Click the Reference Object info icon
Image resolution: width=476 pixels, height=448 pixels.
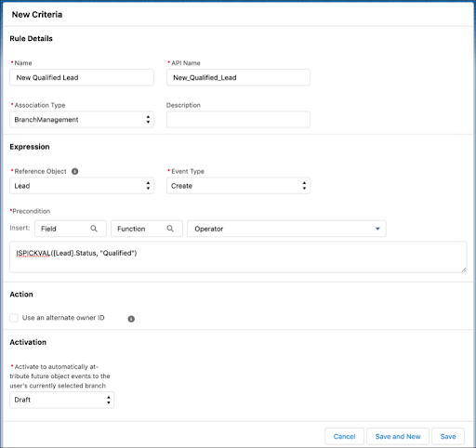75,171
